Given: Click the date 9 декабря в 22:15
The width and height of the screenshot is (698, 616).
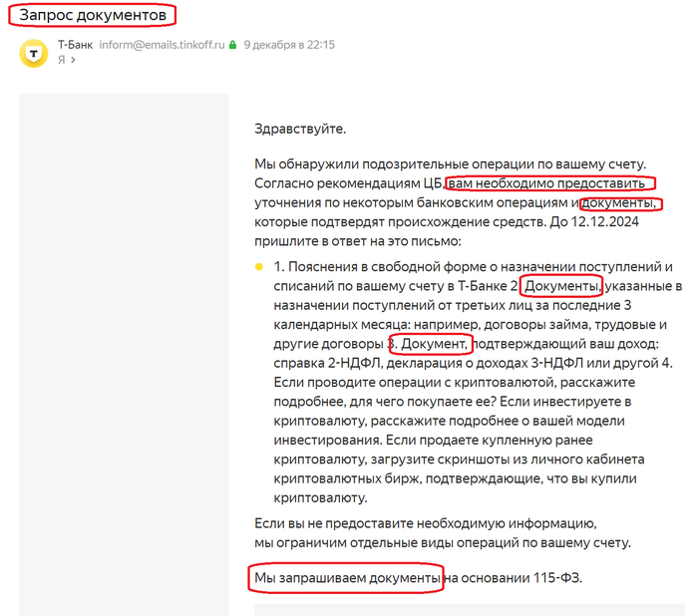Looking at the screenshot, I should (289, 45).
